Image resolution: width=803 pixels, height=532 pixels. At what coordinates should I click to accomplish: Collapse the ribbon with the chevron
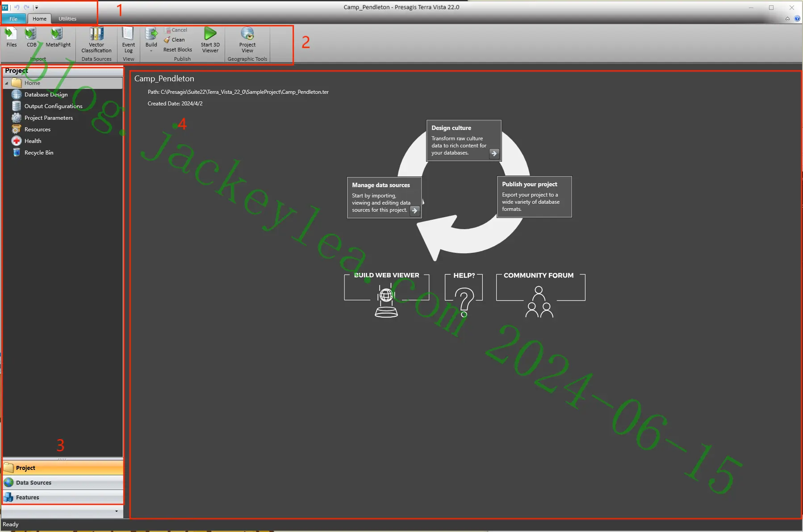787,19
